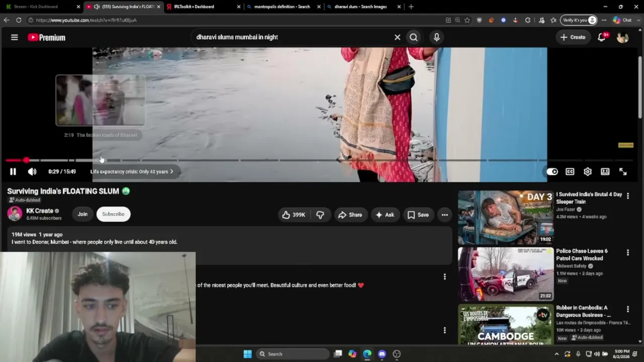Open the Joe Fazer channel link
The height and width of the screenshot is (362, 644).
pos(566,209)
